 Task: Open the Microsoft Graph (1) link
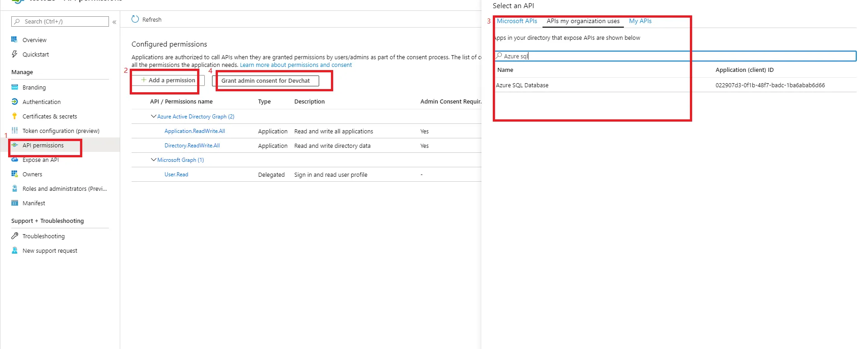[180, 160]
